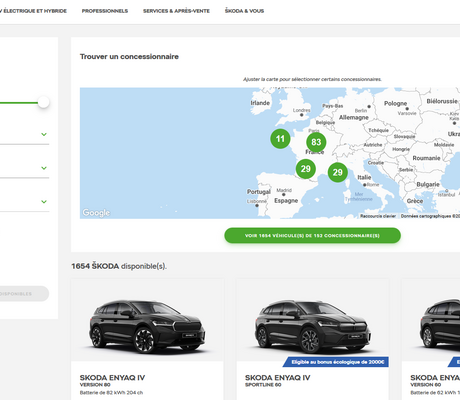Open Raccourcis clavier on the map
The image size is (460, 400).
tap(378, 216)
